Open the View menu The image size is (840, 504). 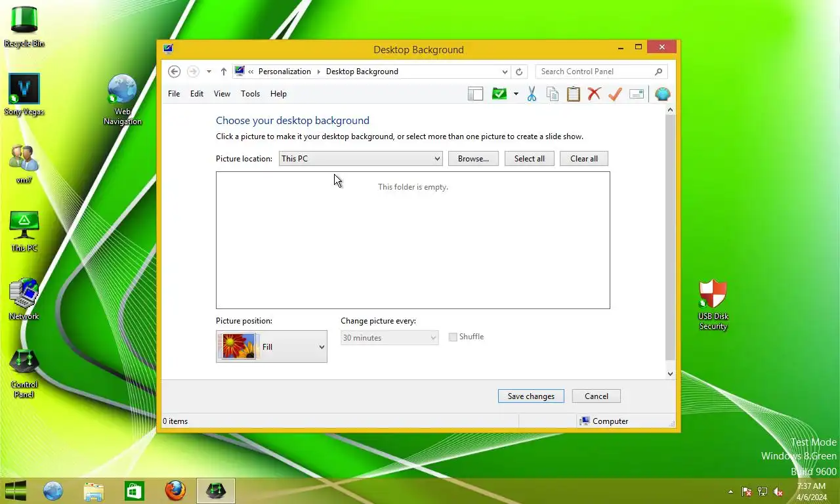click(222, 94)
